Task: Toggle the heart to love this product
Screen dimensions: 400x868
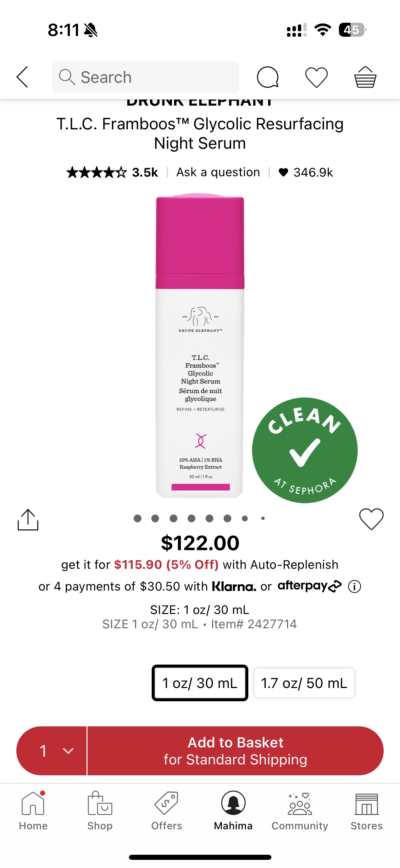Action: click(x=371, y=519)
